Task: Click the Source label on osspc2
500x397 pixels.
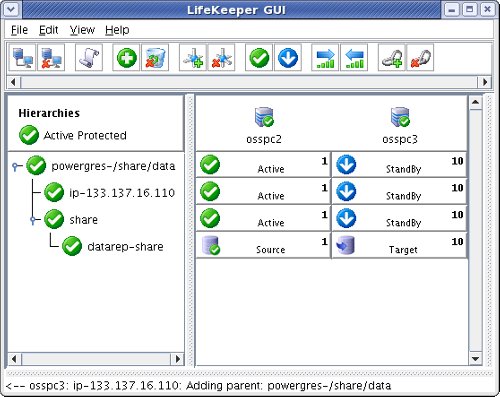Action: pyautogui.click(x=270, y=250)
